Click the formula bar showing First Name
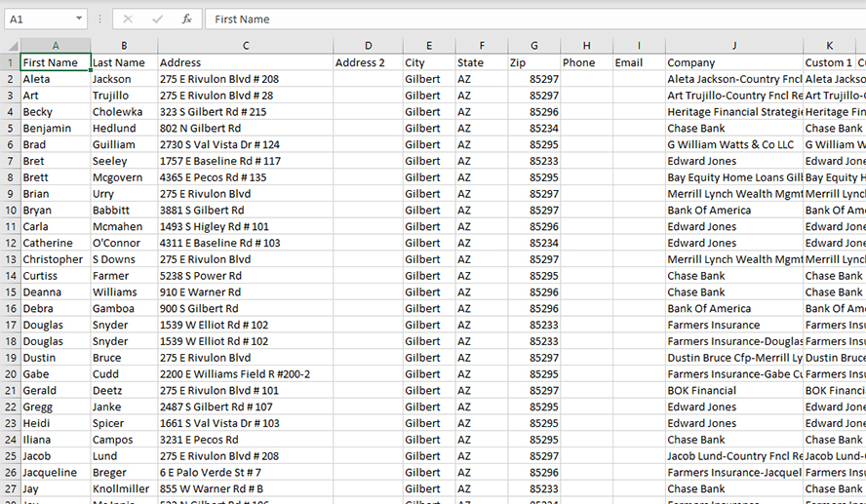This screenshot has width=866, height=504. [x=535, y=19]
